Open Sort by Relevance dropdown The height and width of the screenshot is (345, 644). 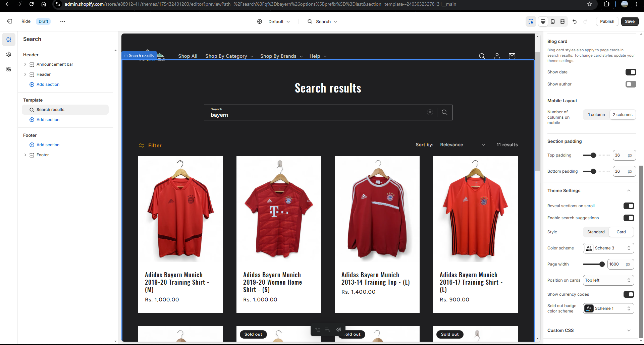(x=462, y=145)
